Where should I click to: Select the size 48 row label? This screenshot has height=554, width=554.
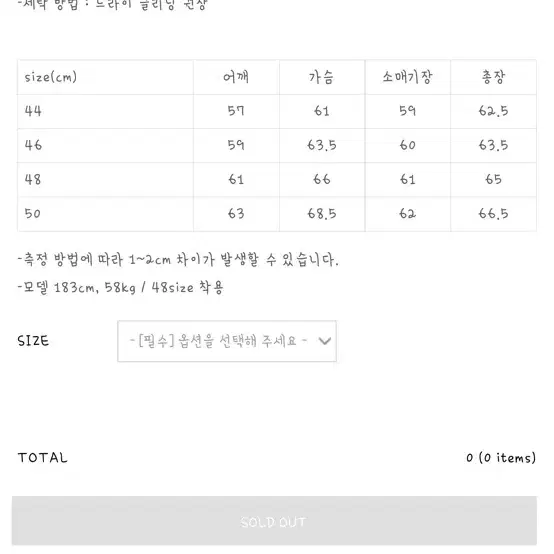[x=33, y=179]
